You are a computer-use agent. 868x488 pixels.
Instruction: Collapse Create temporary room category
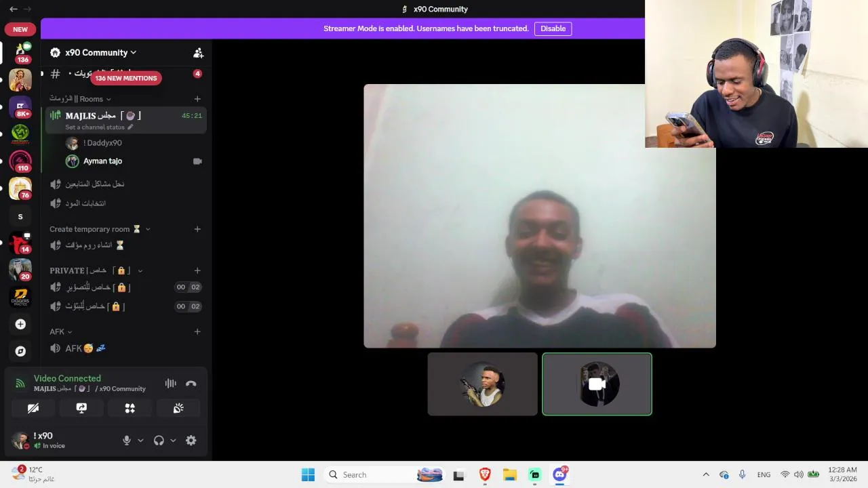click(100, 229)
